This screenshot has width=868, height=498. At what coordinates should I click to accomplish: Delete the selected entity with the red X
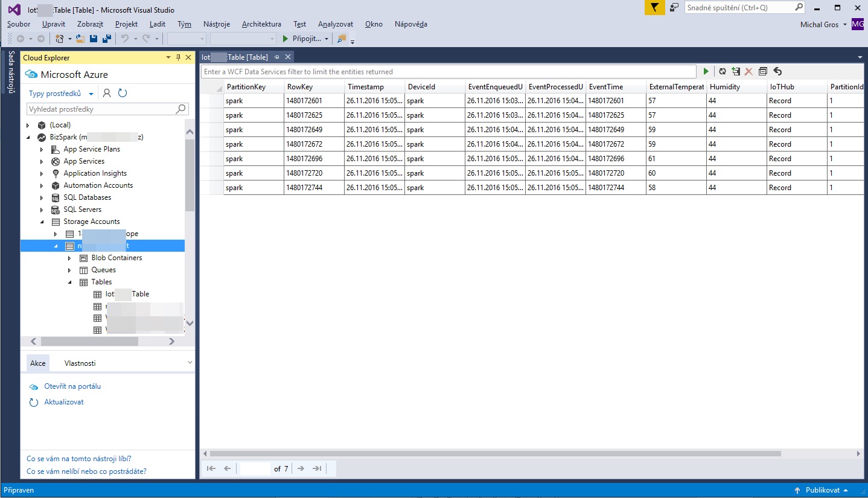point(748,71)
